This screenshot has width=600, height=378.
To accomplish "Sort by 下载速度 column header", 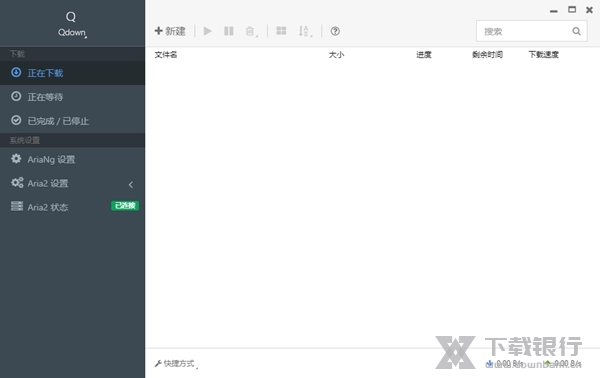I will coord(543,55).
